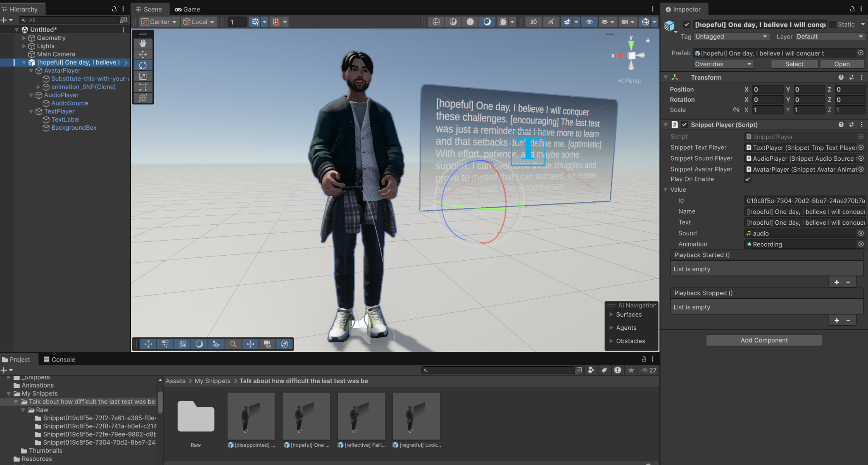The image size is (868, 465).
Task: Click the scene camera settings icon
Action: click(625, 22)
